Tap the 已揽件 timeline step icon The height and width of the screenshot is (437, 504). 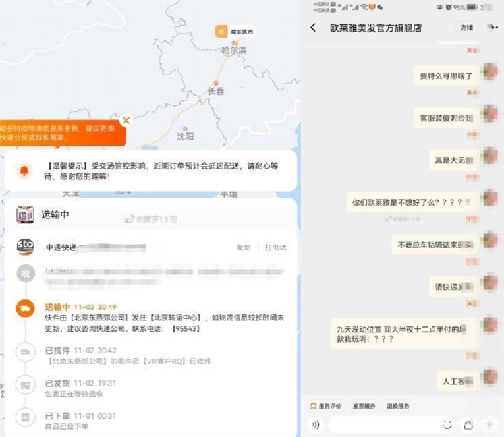tap(25, 352)
